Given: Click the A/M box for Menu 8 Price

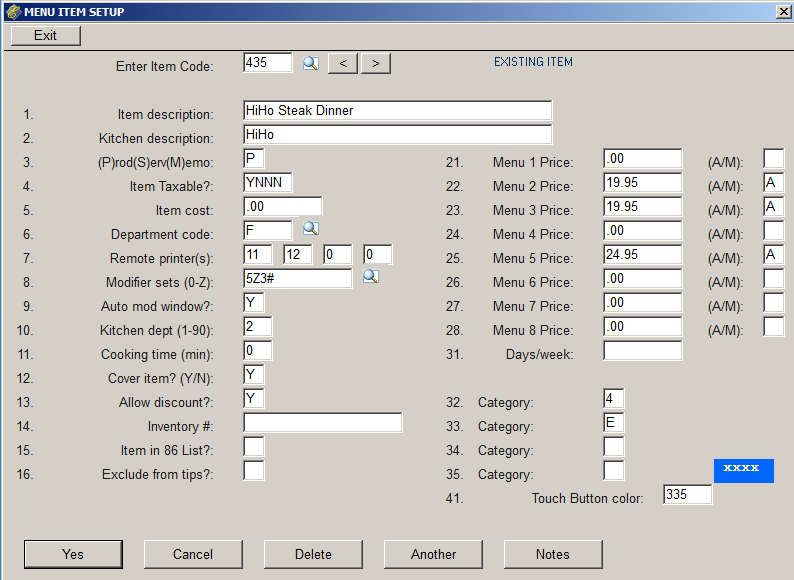Looking at the screenshot, I should [773, 326].
